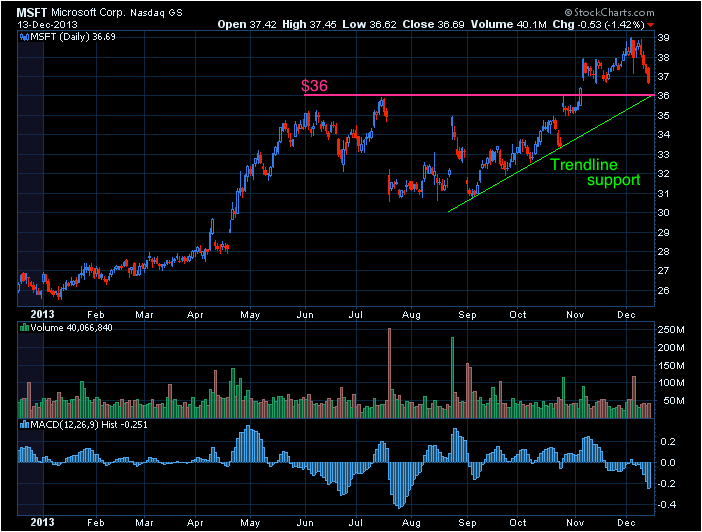702x532 pixels.
Task: Click the 50M volume axis label
Action: [x=674, y=401]
